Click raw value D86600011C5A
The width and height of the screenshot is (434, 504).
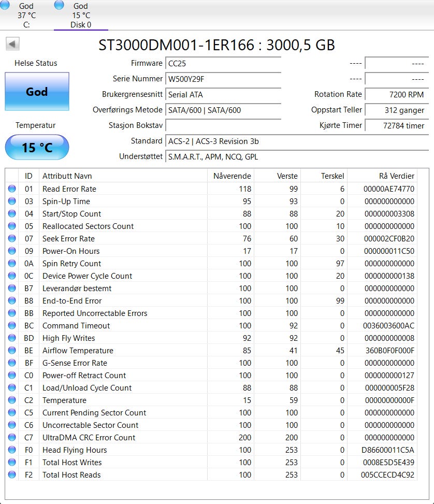tap(388, 450)
